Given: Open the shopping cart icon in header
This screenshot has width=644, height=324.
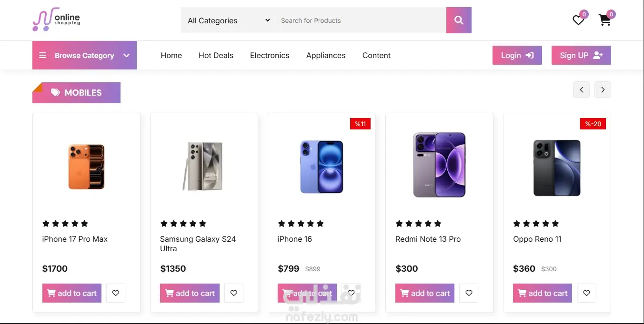Looking at the screenshot, I should click(x=604, y=20).
